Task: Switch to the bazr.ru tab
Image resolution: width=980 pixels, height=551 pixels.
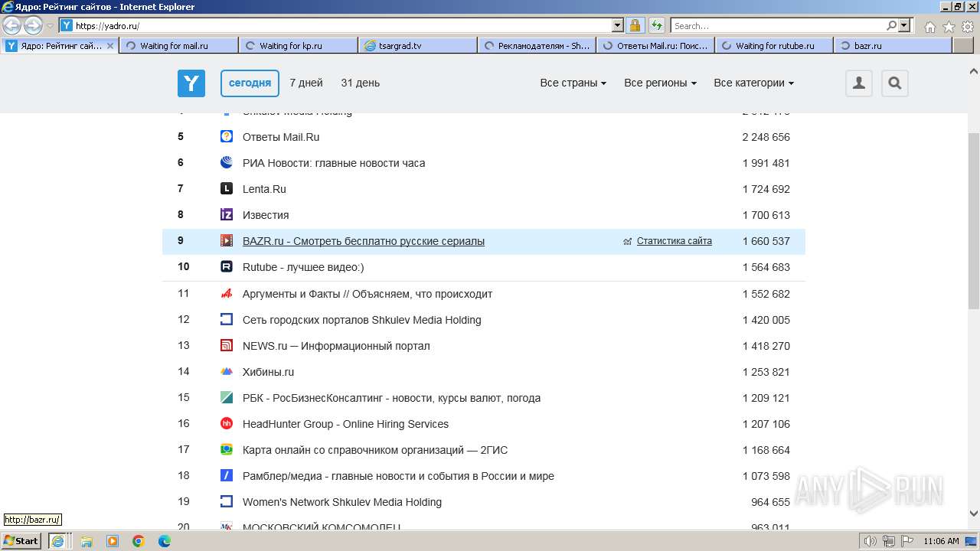Action: (893, 46)
